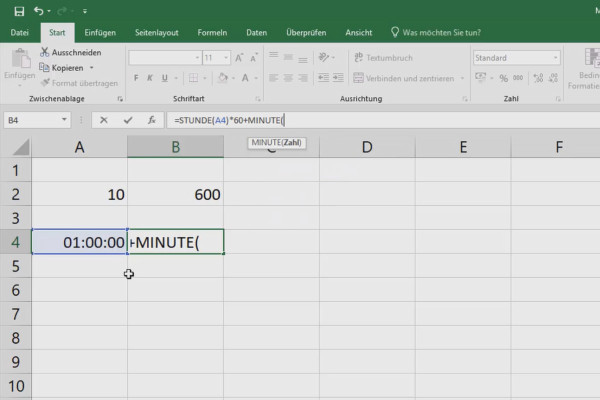Click Ausschneiden (cut) button

[x=71, y=52]
